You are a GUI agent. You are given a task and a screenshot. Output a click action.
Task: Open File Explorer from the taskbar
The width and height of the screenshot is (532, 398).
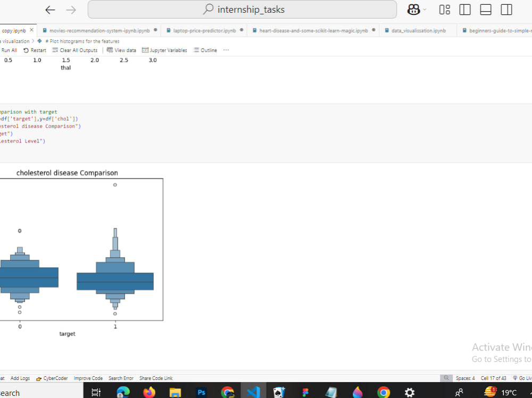(x=175, y=392)
